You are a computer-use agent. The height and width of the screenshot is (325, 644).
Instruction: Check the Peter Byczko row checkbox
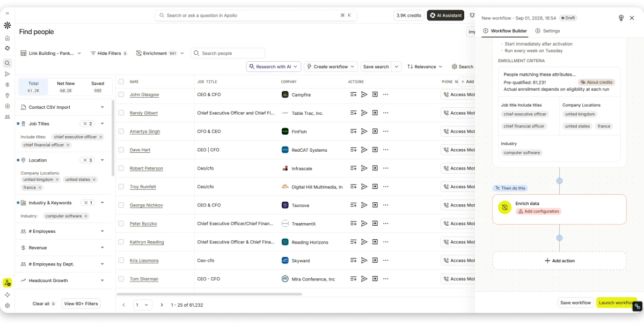coord(121,224)
